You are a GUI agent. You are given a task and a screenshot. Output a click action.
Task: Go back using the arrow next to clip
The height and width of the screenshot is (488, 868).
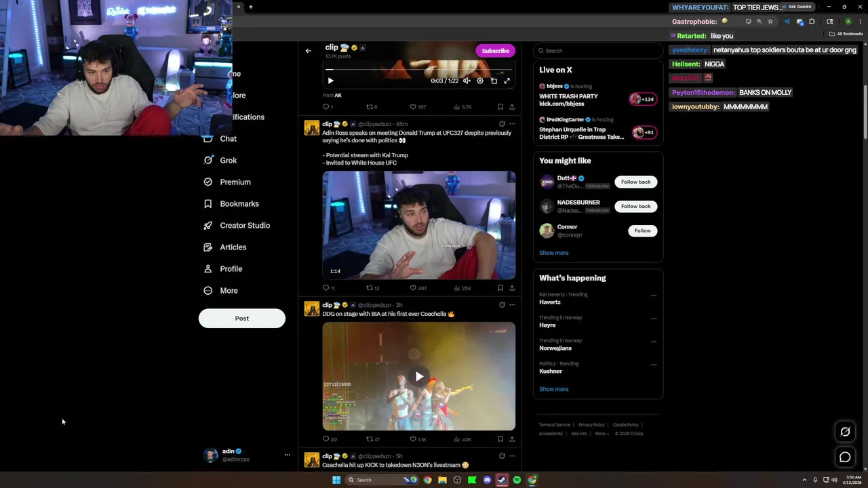(x=308, y=51)
